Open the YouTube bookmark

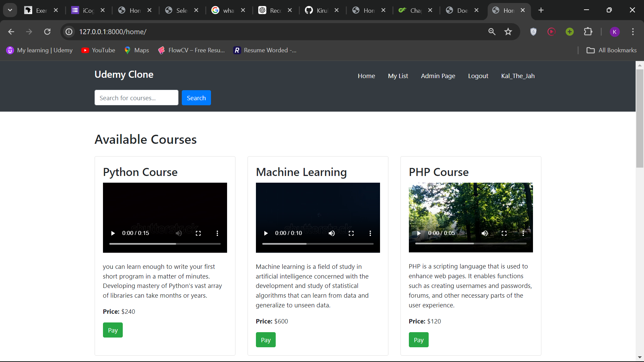[98, 50]
